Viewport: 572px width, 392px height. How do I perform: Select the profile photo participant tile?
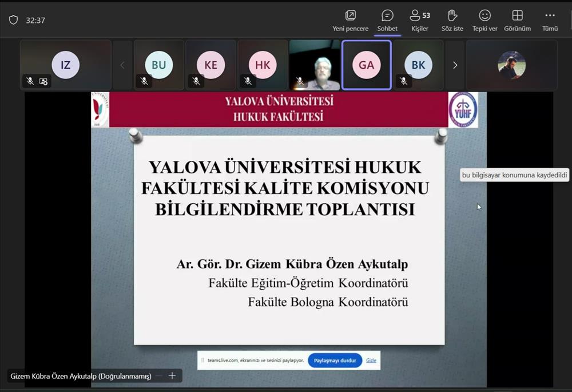tap(511, 65)
